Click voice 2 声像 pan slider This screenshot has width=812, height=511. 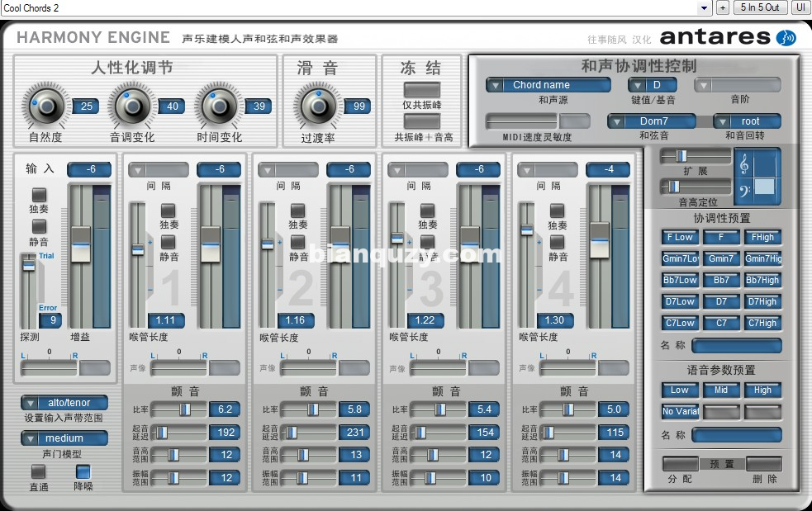(309, 368)
